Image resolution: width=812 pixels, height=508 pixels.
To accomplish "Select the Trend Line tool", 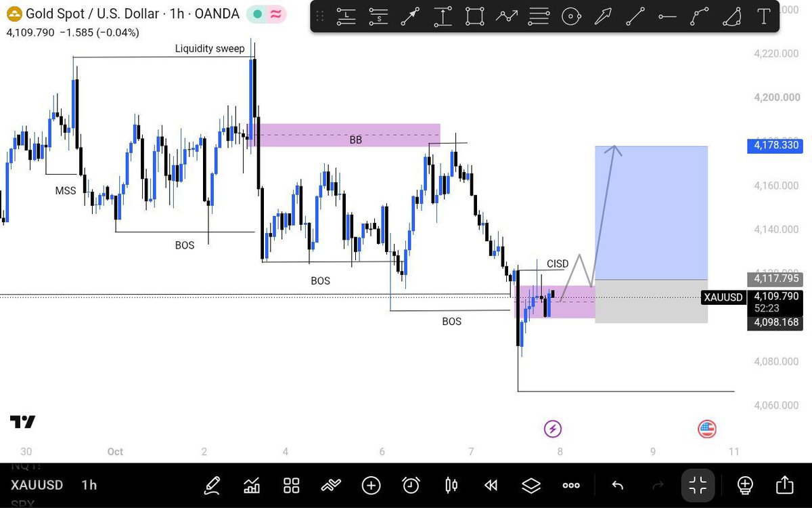I will tap(635, 17).
